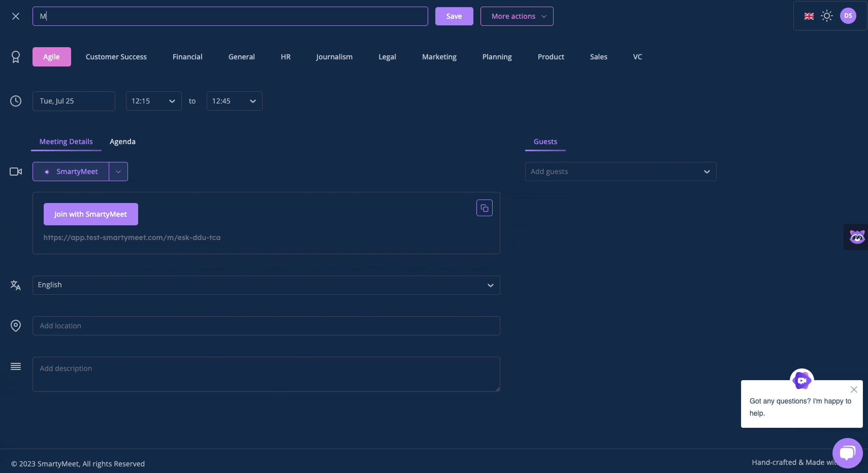Image resolution: width=868 pixels, height=473 pixels.
Task: Switch language via UK flag icon
Action: [809, 16]
